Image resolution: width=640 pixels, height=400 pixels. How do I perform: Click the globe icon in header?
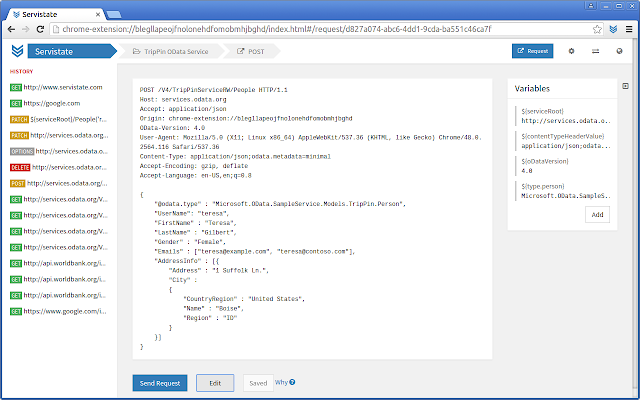tap(620, 51)
